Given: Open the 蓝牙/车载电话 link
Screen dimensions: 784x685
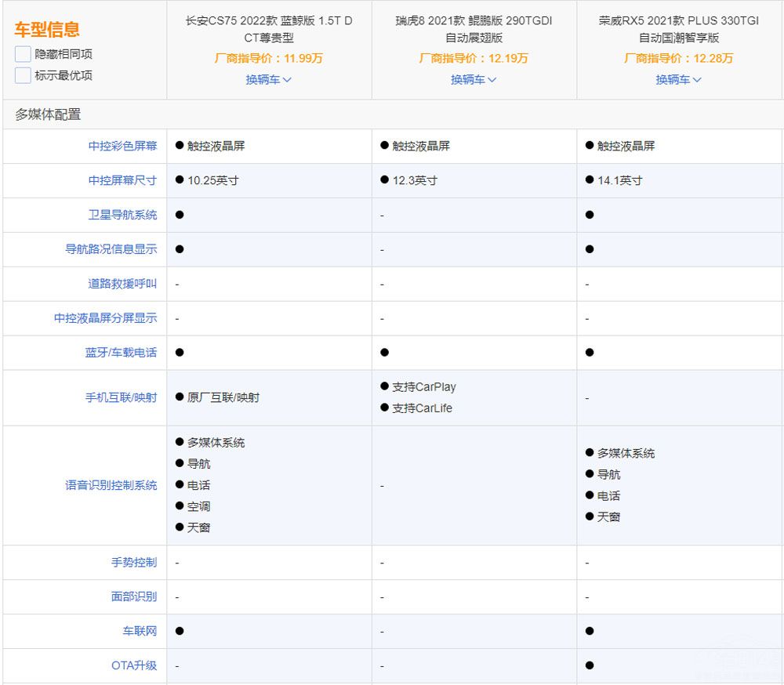Looking at the screenshot, I should [121, 353].
